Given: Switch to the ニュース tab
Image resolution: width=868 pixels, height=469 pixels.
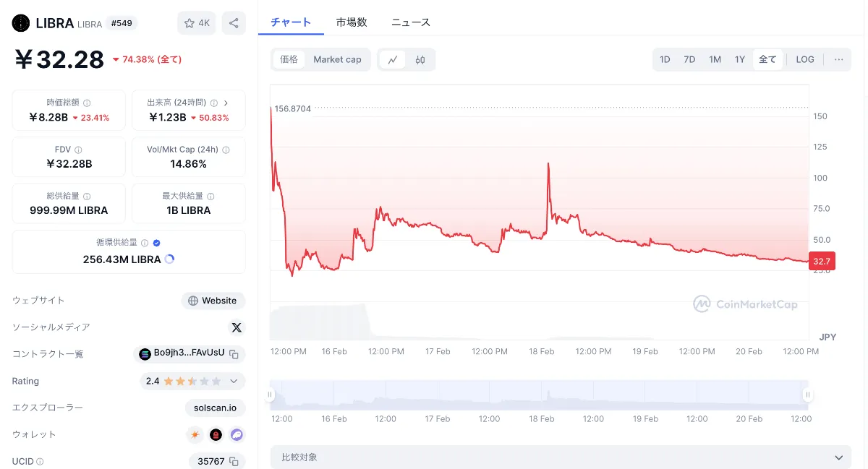Looking at the screenshot, I should [x=410, y=22].
